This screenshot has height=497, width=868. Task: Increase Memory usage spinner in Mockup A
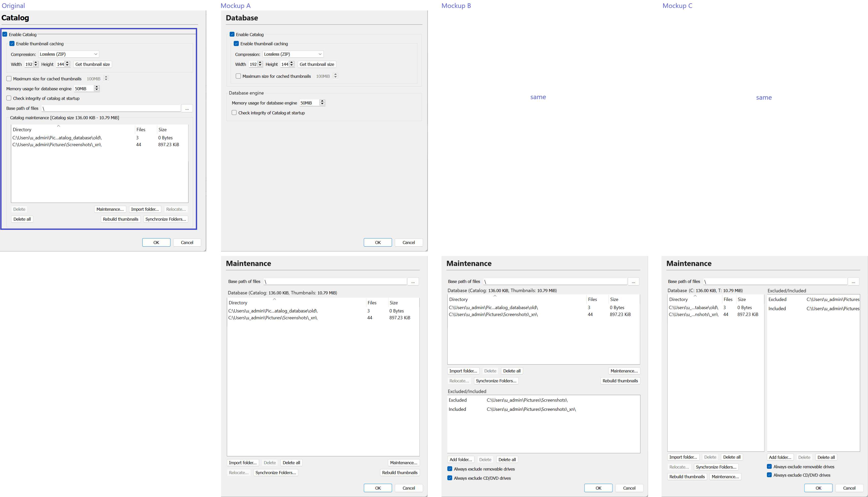pyautogui.click(x=322, y=101)
